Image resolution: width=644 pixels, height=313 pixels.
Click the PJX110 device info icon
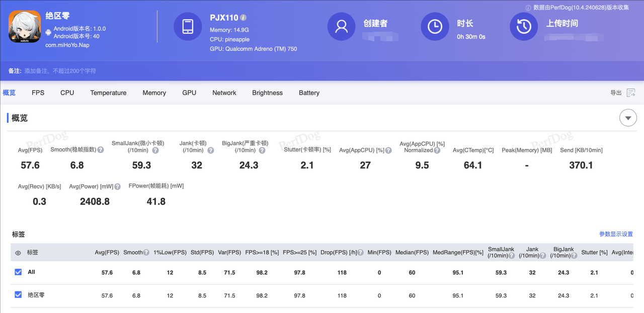(244, 18)
